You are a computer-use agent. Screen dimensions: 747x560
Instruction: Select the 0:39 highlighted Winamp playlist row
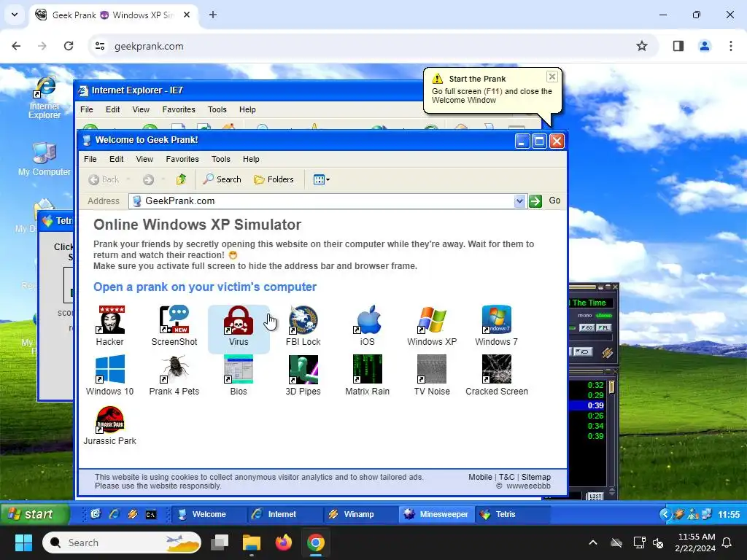pos(587,405)
